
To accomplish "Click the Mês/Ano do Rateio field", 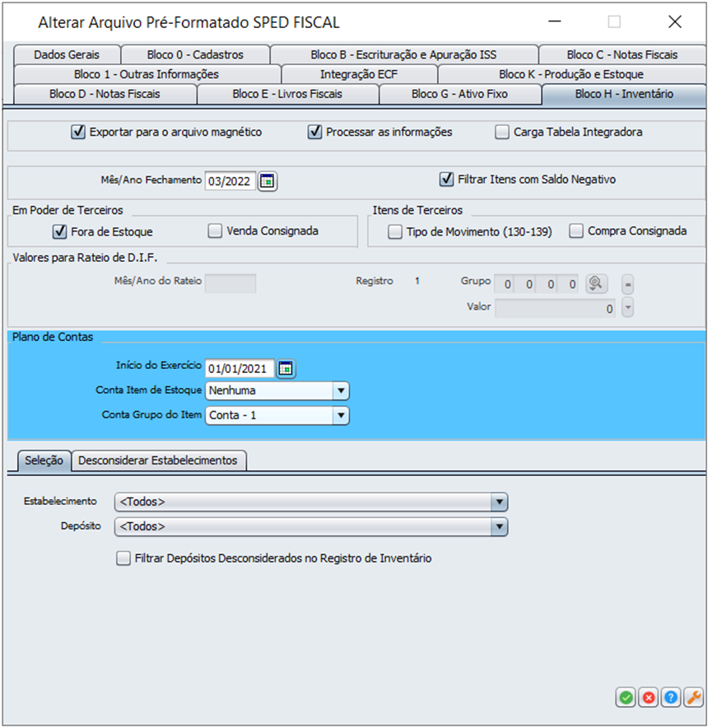I will pyautogui.click(x=231, y=283).
